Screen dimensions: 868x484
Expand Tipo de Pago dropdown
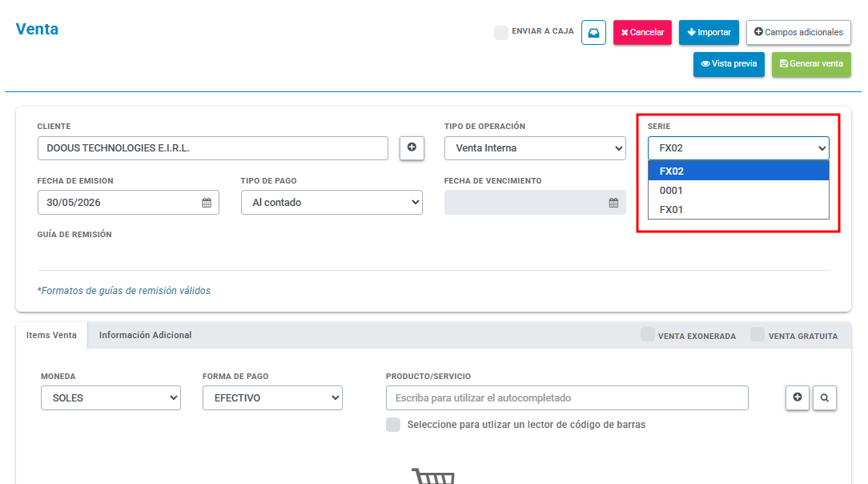(x=332, y=203)
